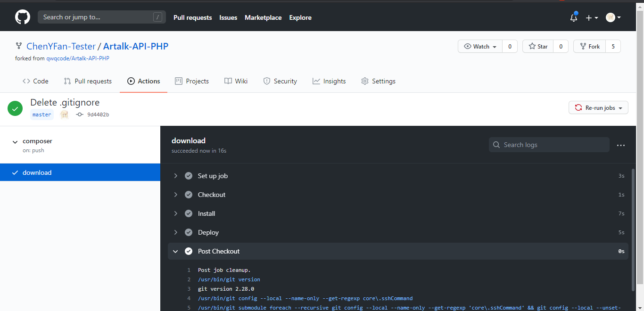Click log line number 4
Viewport: 644px width, 311px height.
click(x=189, y=298)
